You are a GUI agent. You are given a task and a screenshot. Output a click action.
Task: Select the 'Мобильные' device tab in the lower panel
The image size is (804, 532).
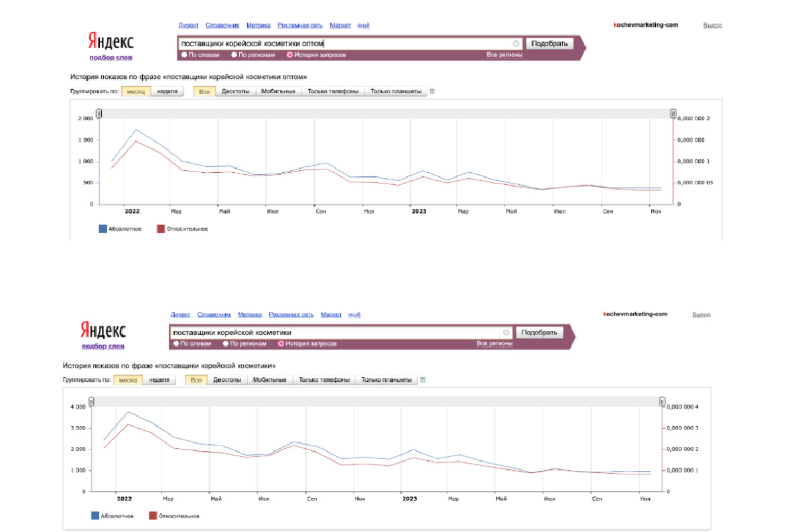(x=270, y=380)
